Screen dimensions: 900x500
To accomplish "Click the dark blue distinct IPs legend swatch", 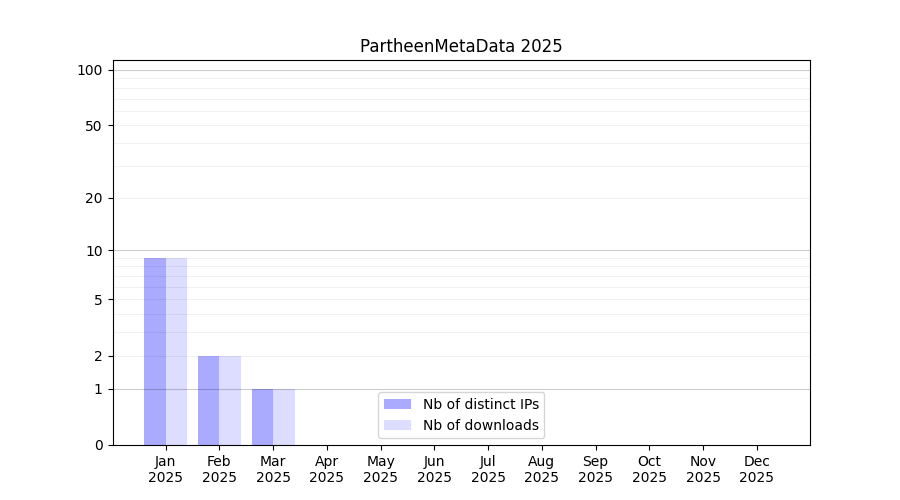I will (397, 404).
